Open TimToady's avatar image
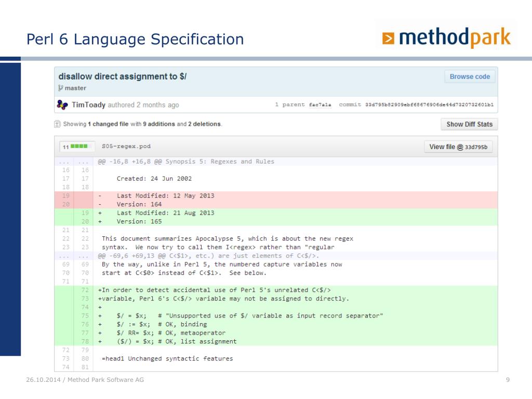Image resolution: width=532 pixels, height=399 pixels. tap(62, 105)
